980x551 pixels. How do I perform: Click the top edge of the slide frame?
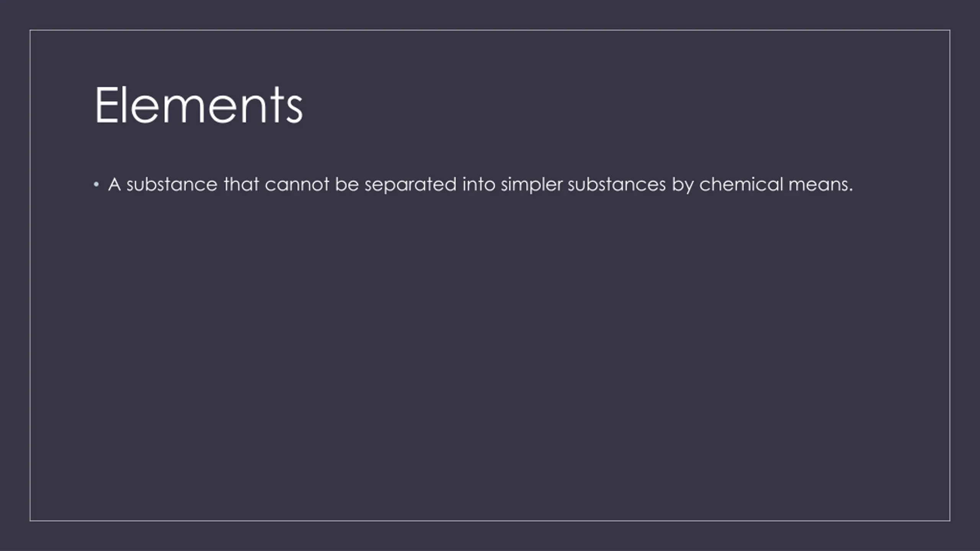[490, 30]
